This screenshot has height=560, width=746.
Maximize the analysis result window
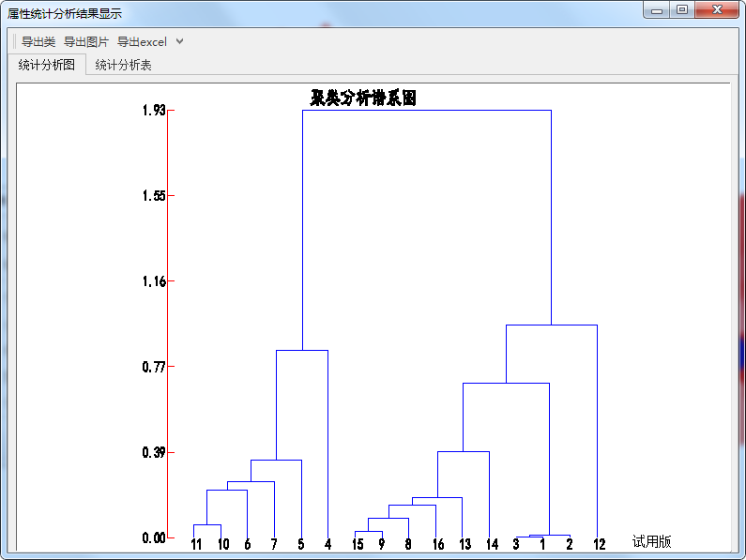[682, 10]
